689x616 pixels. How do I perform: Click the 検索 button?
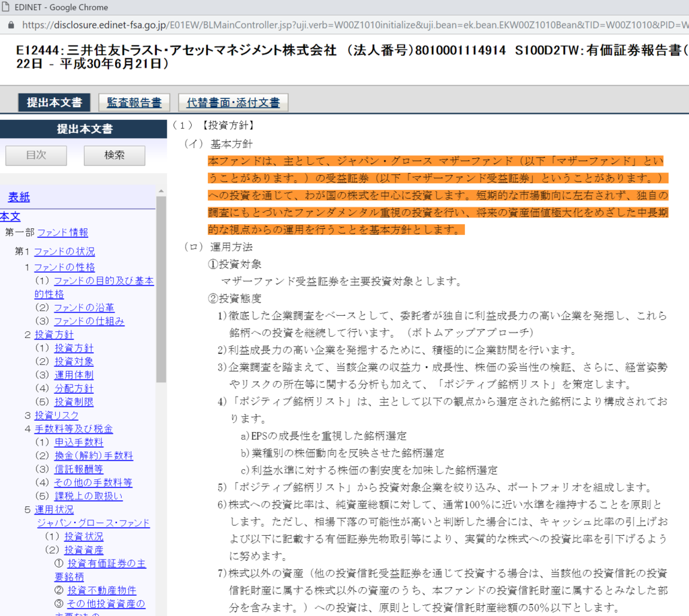[114, 156]
